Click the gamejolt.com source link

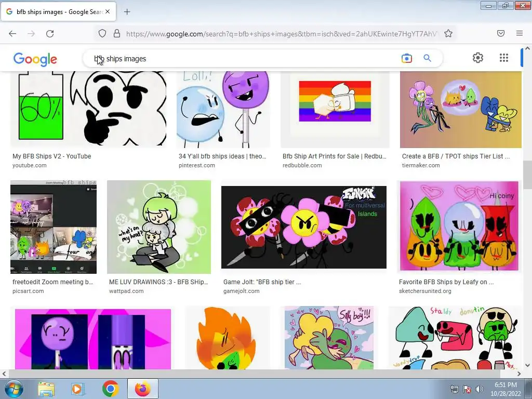click(x=242, y=291)
